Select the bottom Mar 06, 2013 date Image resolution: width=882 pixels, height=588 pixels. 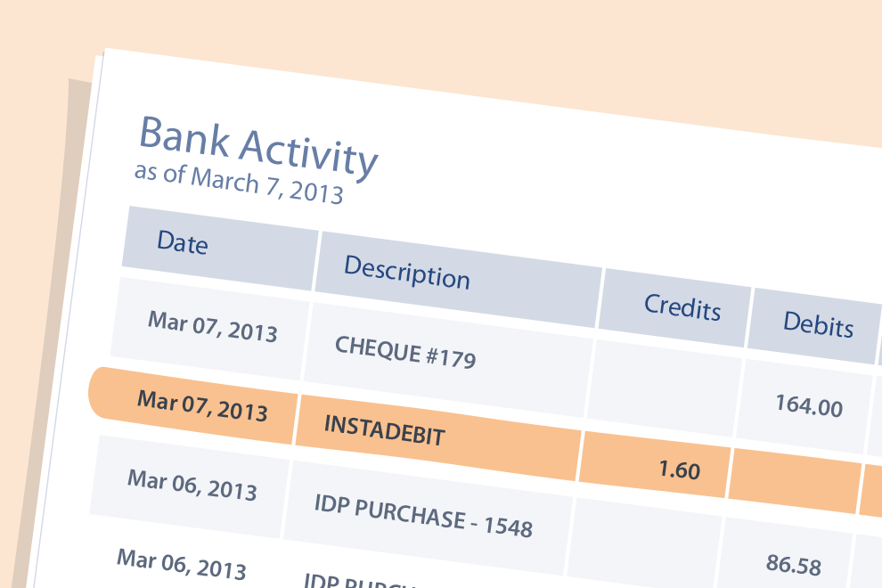[x=181, y=564]
